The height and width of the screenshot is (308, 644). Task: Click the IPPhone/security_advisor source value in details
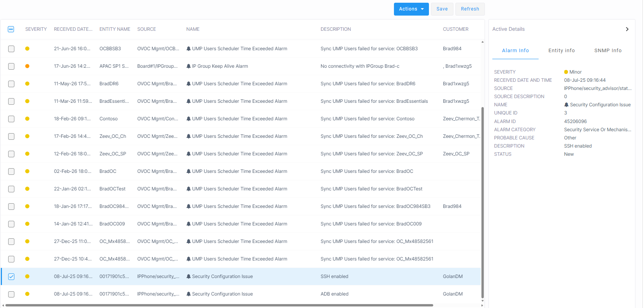[597, 88]
